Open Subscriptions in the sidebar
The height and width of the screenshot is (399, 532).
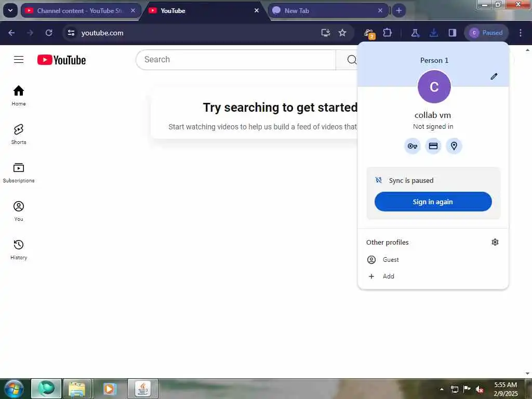19,172
